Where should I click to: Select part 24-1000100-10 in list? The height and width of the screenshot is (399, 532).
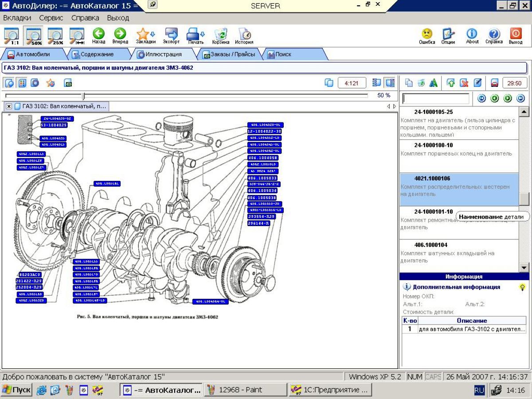459,156
